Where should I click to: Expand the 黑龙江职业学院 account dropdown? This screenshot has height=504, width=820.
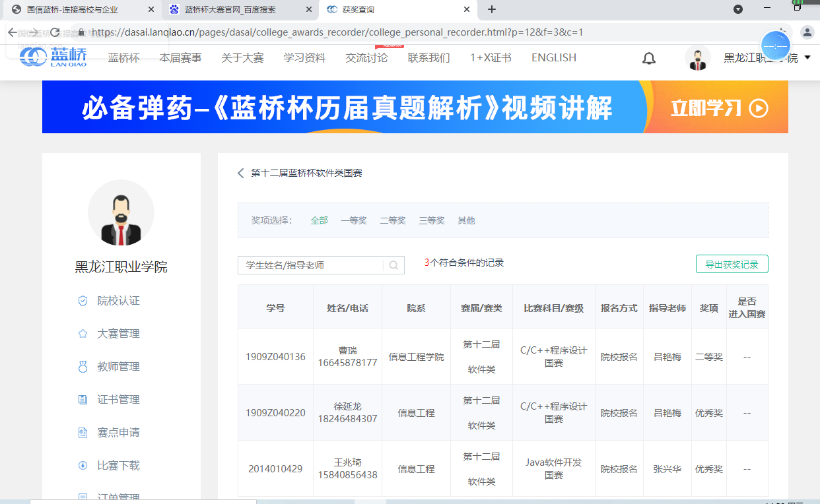[x=807, y=58]
